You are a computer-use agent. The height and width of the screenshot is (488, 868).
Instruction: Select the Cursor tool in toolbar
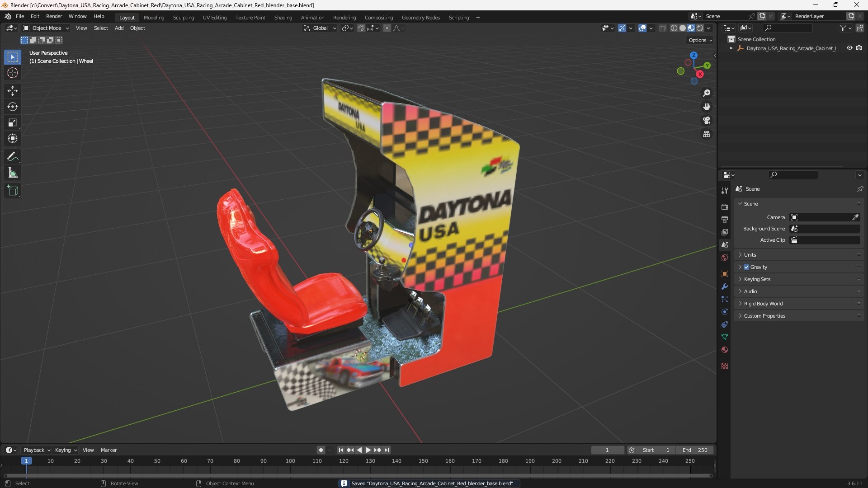click(13, 73)
